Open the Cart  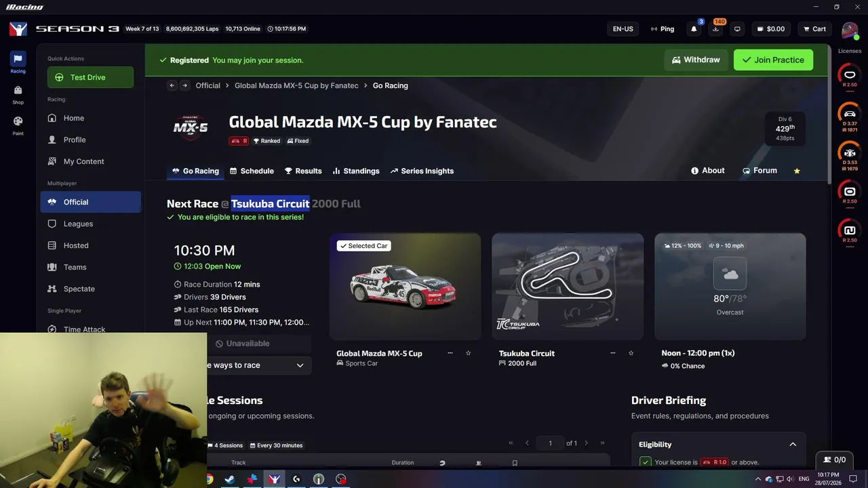tap(814, 29)
